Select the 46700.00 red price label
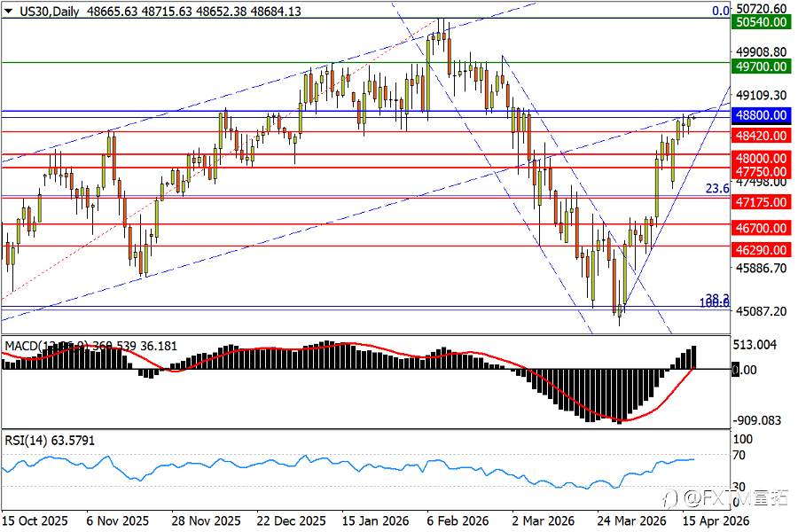The image size is (798, 532). (x=761, y=228)
